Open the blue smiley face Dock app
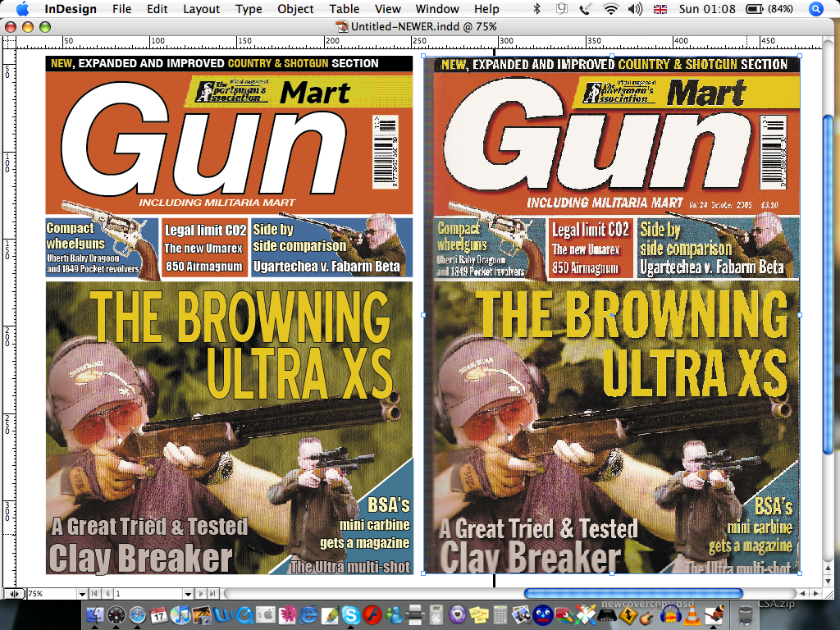Screen dimensions: 840x630 [x=543, y=615]
